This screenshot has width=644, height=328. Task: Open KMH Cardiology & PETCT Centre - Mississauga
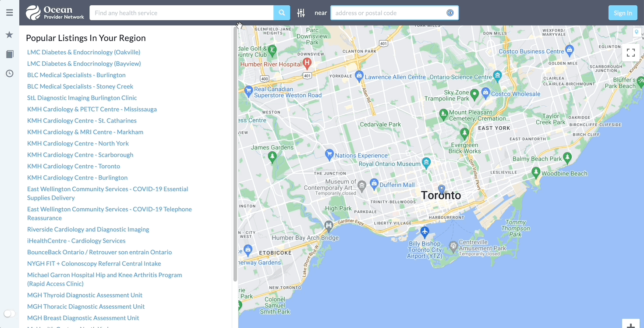click(92, 109)
